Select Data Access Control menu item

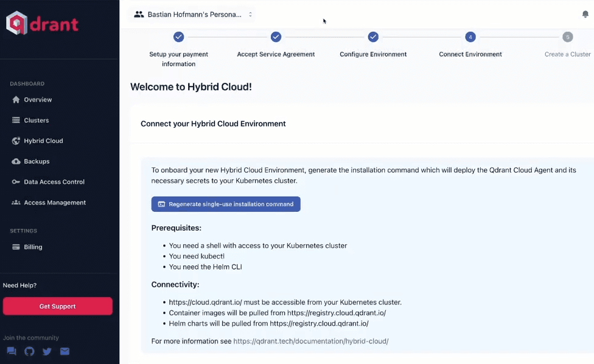tap(54, 182)
